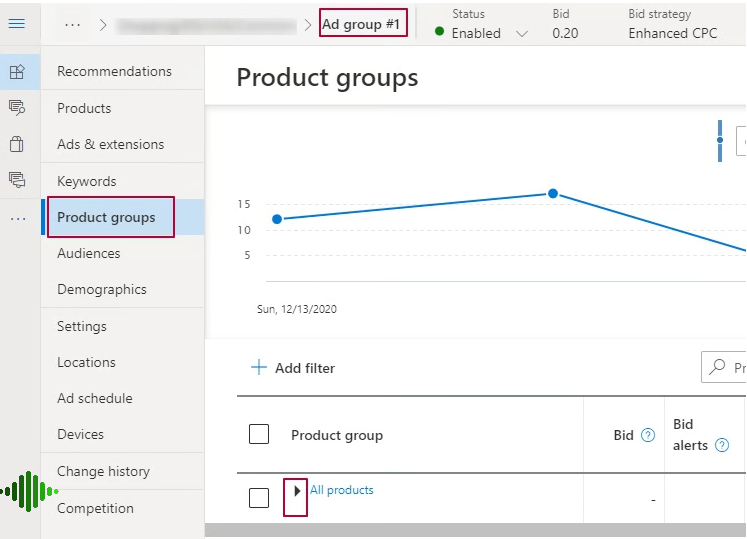Image resolution: width=747 pixels, height=539 pixels.
Task: Select Change history in the side menu
Action: click(x=104, y=471)
